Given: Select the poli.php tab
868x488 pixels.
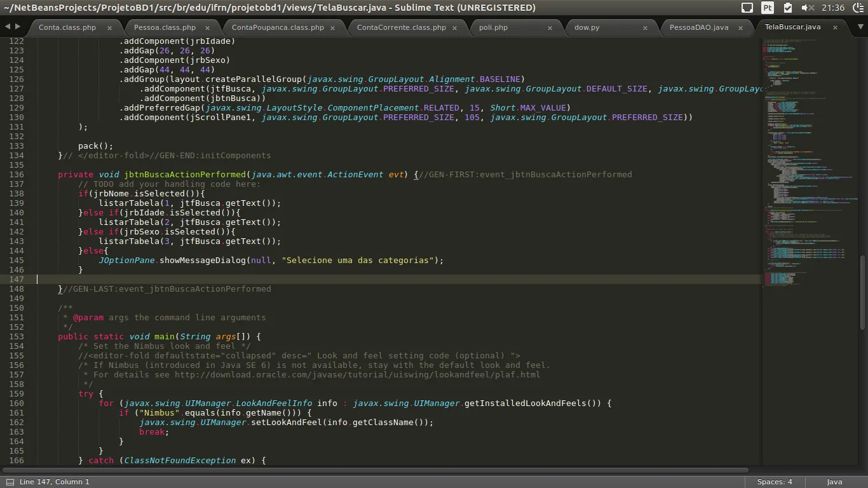Looking at the screenshot, I should (x=493, y=27).
